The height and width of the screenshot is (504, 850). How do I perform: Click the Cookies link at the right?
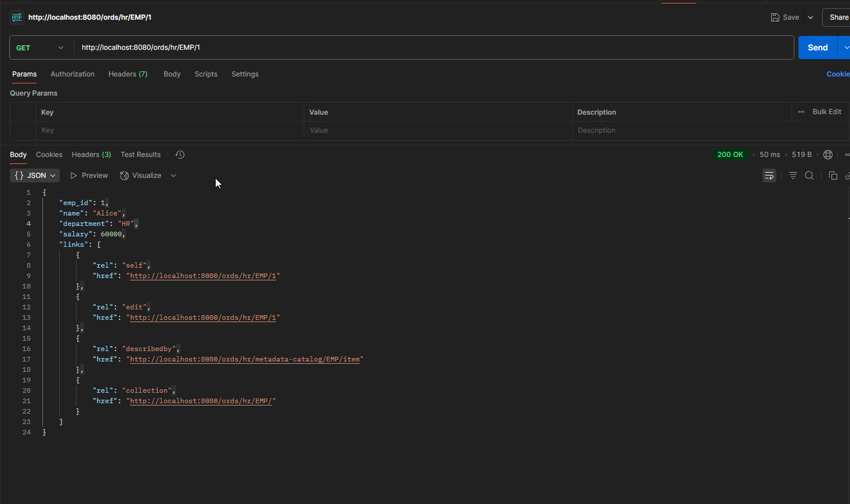coord(838,74)
